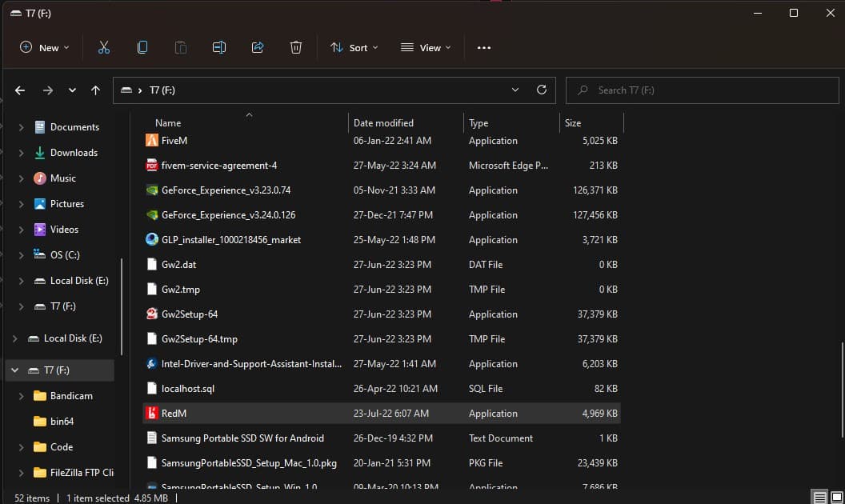Click the Paste clipboard icon in toolbar
This screenshot has height=504, width=845.
click(x=181, y=47)
